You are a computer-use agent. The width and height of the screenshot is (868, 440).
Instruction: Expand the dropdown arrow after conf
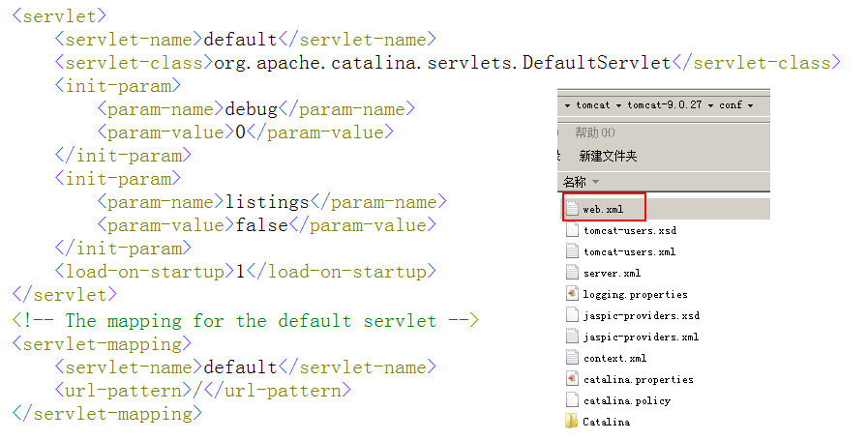tap(749, 104)
